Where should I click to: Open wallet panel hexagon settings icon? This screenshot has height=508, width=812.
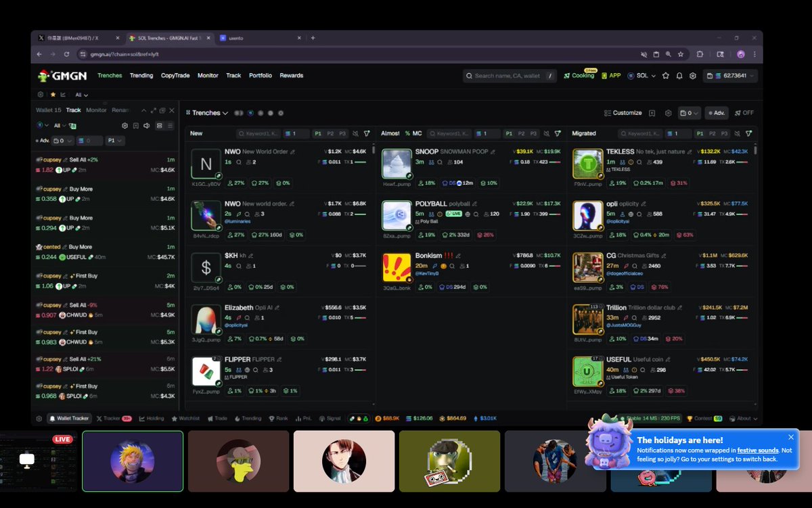(x=125, y=126)
